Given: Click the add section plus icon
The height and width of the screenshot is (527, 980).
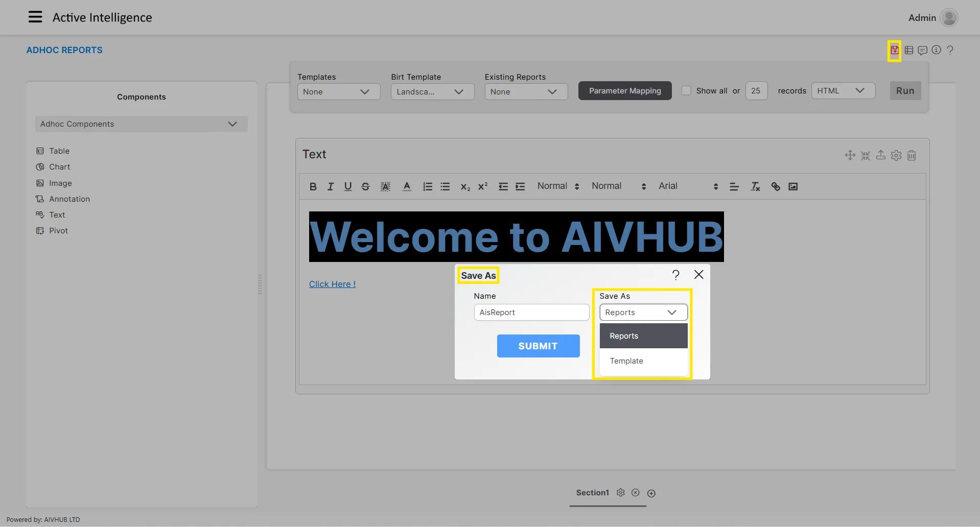Looking at the screenshot, I should click(651, 493).
